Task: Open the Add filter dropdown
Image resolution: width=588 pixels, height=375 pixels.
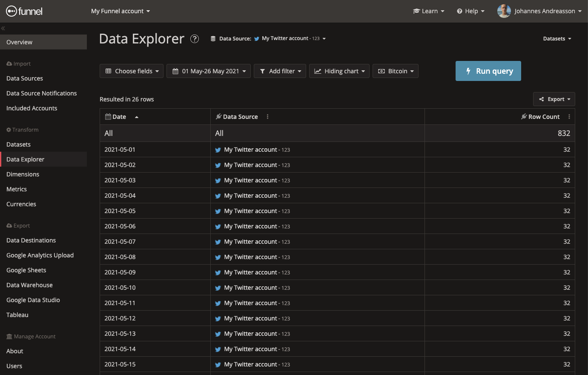Action: (280, 71)
